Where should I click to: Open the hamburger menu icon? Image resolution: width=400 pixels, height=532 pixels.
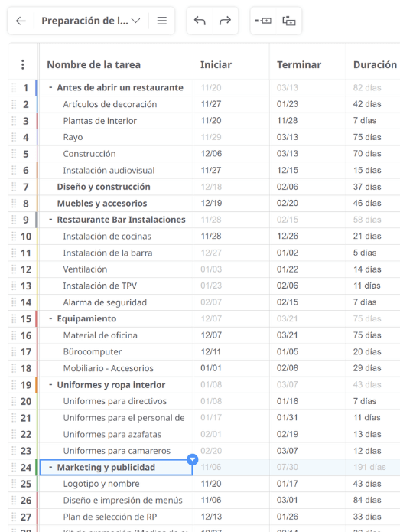162,21
